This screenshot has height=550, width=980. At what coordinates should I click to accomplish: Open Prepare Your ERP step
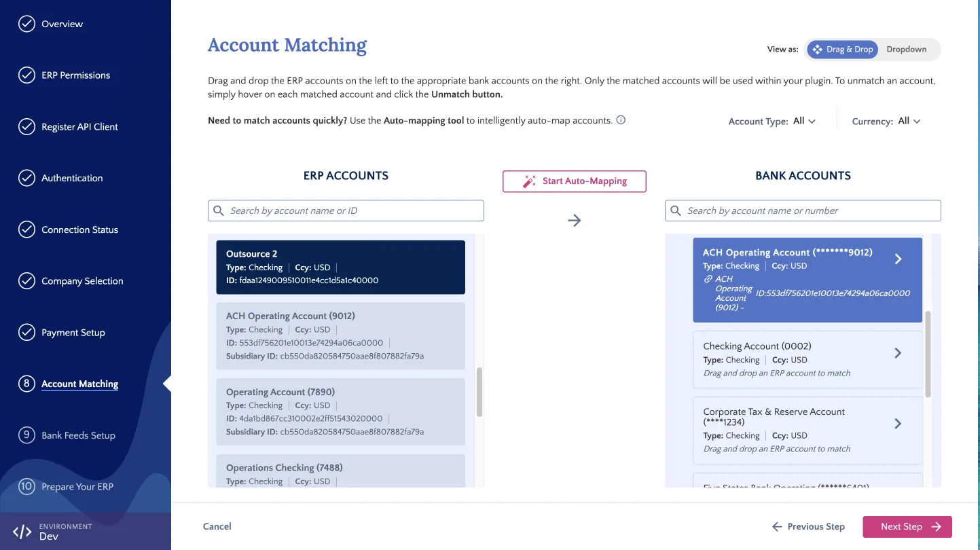[x=77, y=487]
